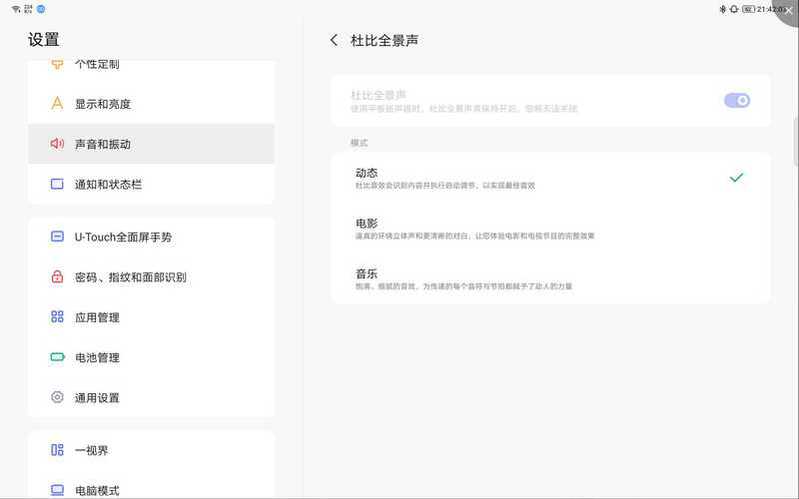Select the 动态 sound mode
The height and width of the screenshot is (499, 799).
click(x=551, y=178)
